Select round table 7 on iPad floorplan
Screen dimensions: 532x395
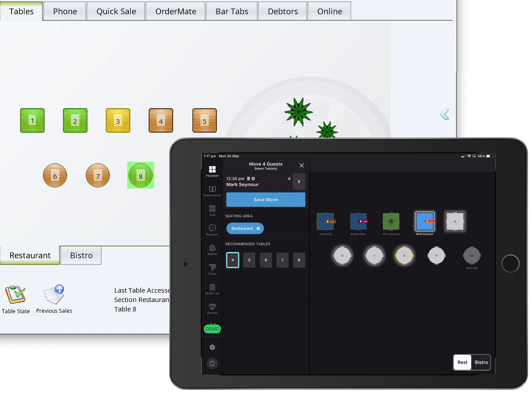click(x=374, y=256)
